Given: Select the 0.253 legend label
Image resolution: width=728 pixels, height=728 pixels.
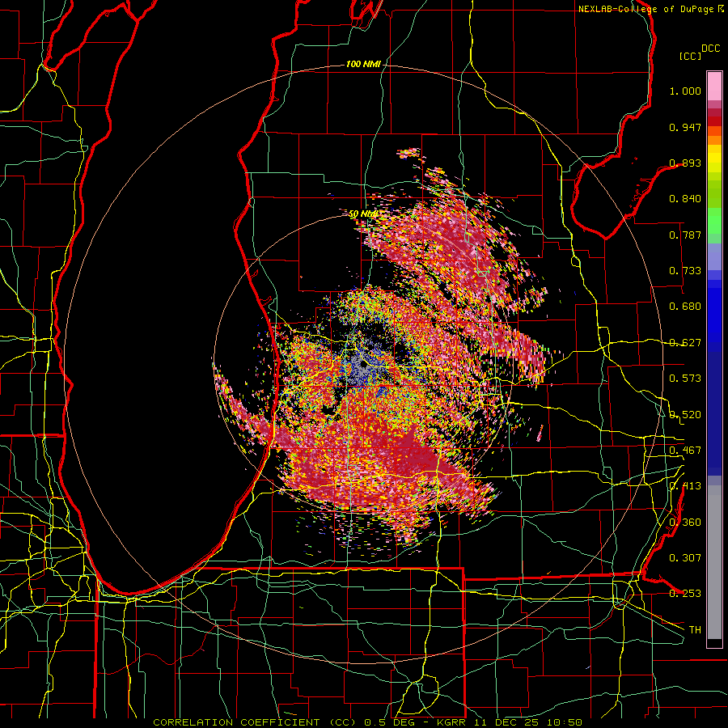Looking at the screenshot, I should coord(685,594).
